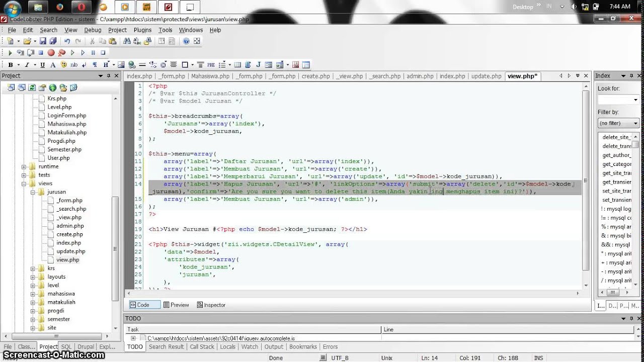644x362 pixels.
Task: Open the New file dropdown arrow
Action: point(19,41)
